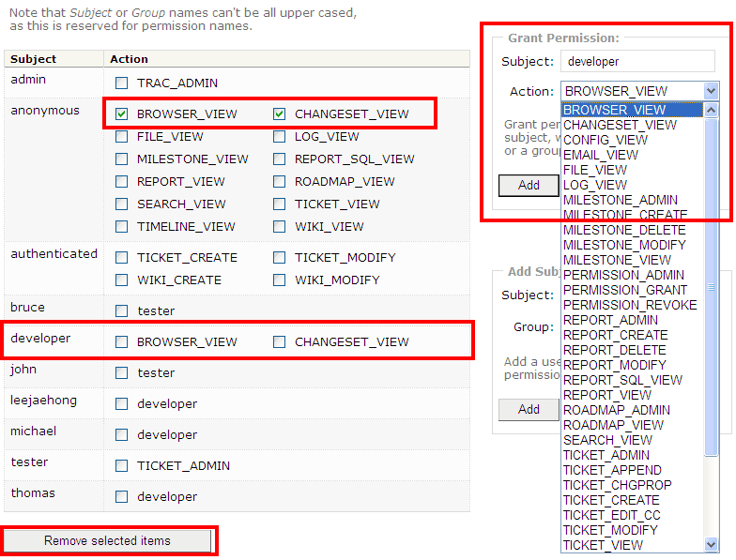The image size is (736, 560).
Task: Select TICKET_EDIT_CC from the Action list
Action: (x=624, y=515)
